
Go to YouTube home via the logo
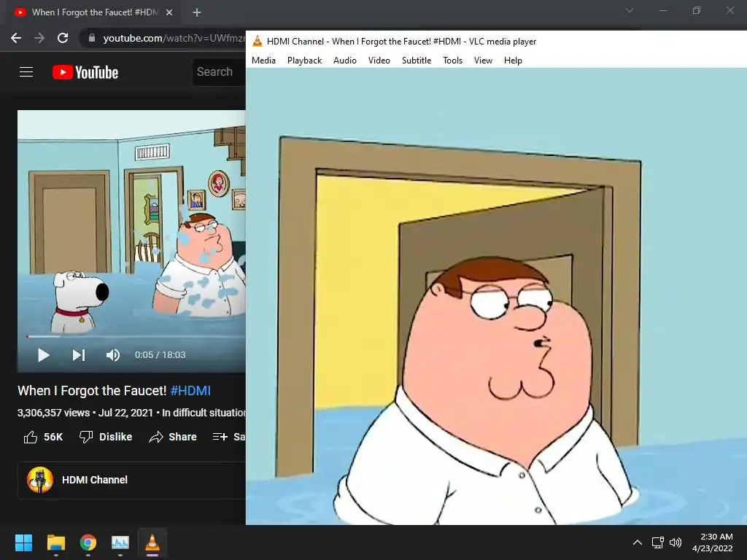pos(85,72)
